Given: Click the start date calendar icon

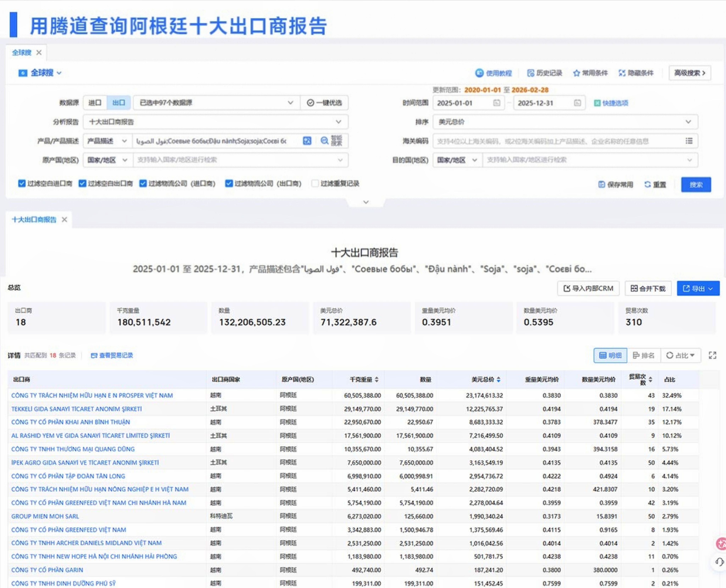Looking at the screenshot, I should coord(496,103).
